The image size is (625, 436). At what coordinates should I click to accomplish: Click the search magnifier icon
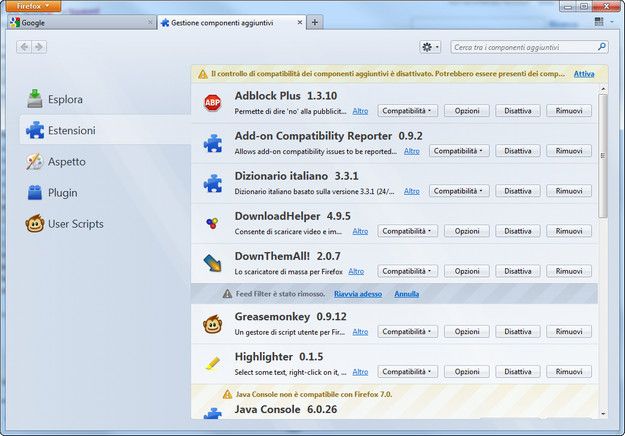pyautogui.click(x=601, y=47)
